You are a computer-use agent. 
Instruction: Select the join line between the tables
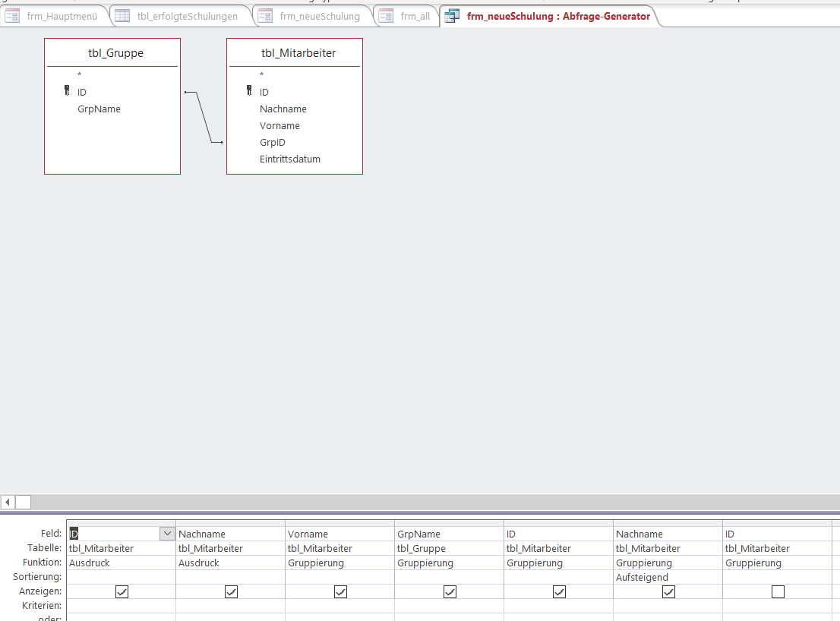pos(204,117)
